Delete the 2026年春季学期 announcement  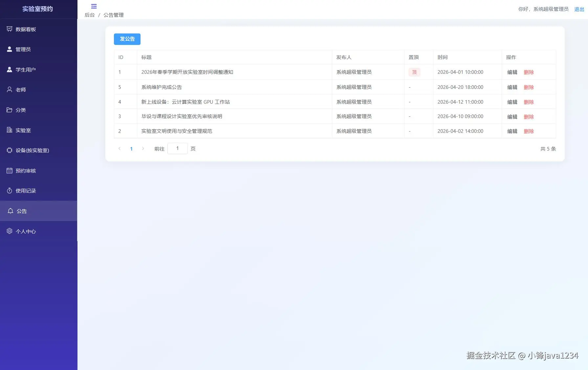[x=529, y=72]
